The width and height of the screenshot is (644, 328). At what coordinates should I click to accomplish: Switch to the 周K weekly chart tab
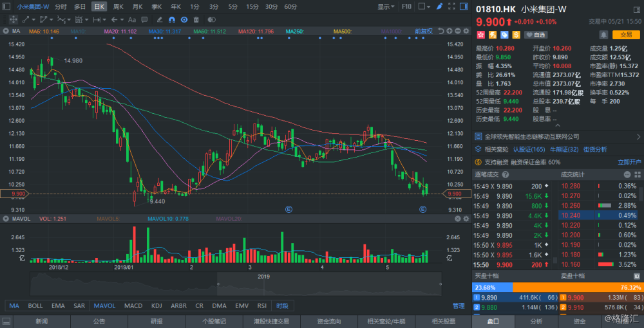click(118, 6)
